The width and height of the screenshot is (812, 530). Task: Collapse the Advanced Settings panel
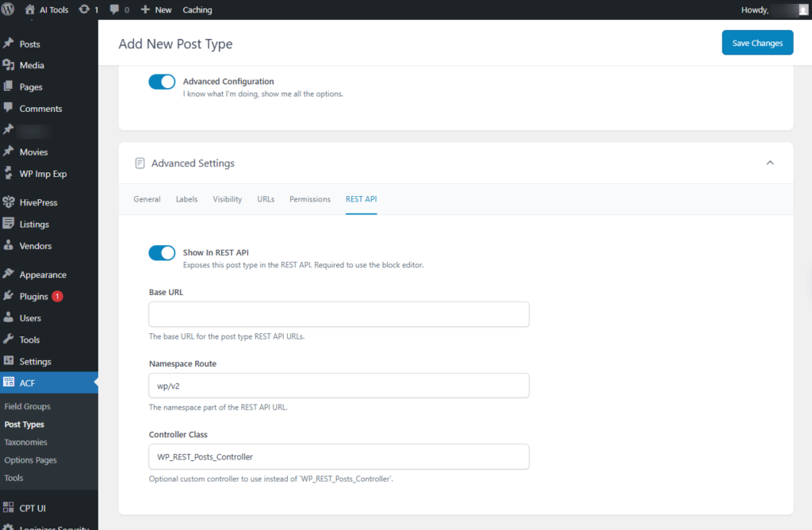click(x=769, y=163)
